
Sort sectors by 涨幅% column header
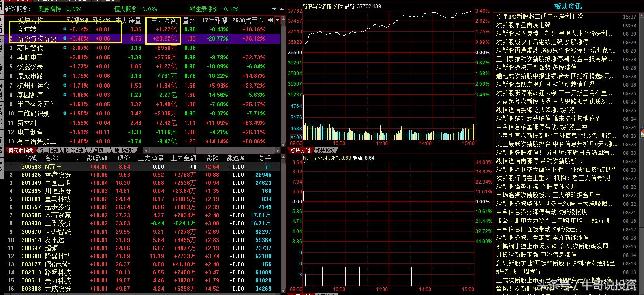pyautogui.click(x=77, y=20)
